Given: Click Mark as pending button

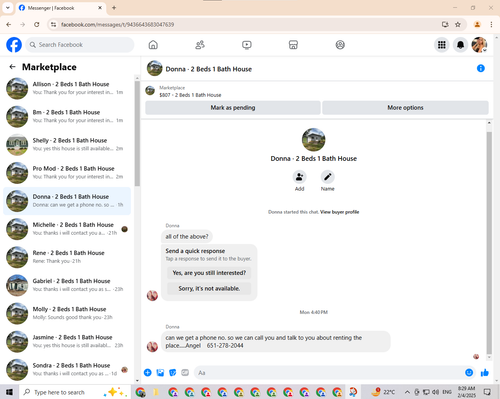Looking at the screenshot, I should 233,108.
